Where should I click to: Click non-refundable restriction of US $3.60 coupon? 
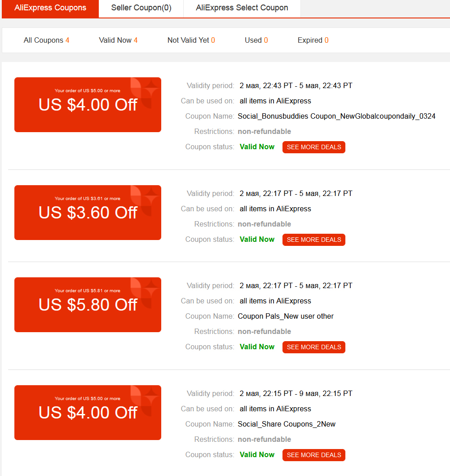(265, 224)
